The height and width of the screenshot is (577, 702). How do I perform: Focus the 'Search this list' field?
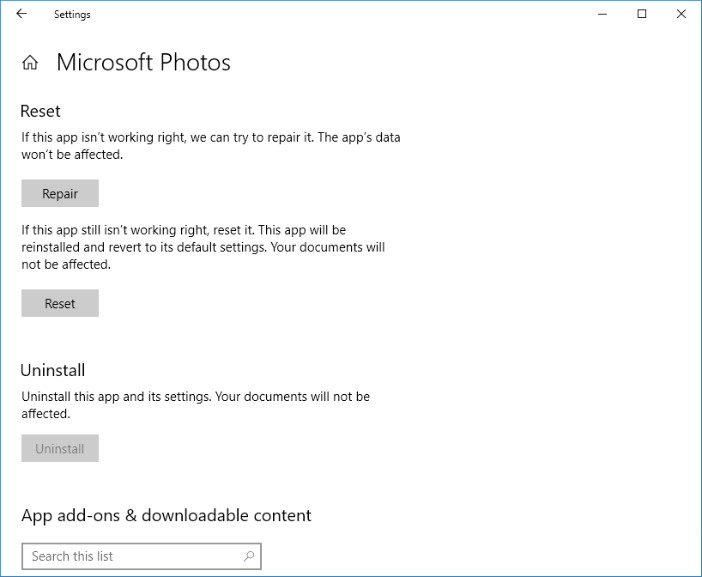pos(141,556)
